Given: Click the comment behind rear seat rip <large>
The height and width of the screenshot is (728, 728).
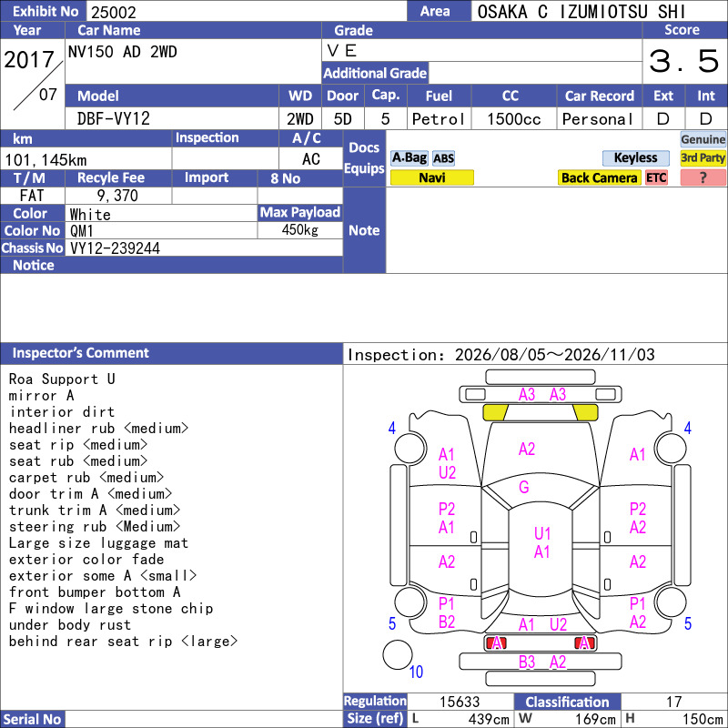Looking at the screenshot, I should (123, 642).
